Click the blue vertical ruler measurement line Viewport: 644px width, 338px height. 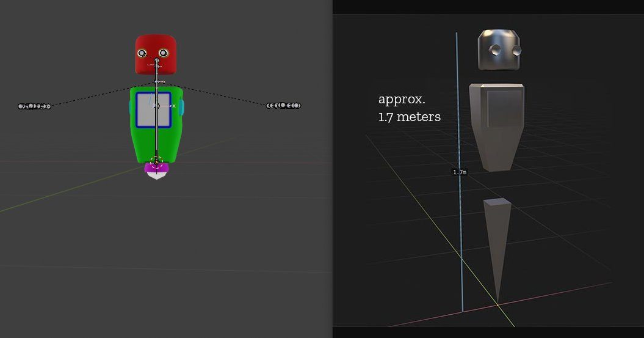(460, 172)
